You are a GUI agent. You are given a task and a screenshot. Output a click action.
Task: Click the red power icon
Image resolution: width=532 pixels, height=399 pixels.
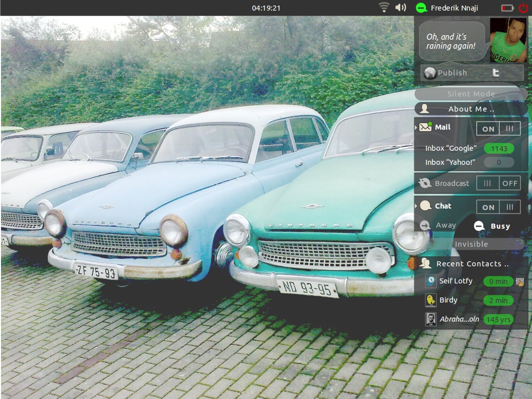(x=523, y=8)
